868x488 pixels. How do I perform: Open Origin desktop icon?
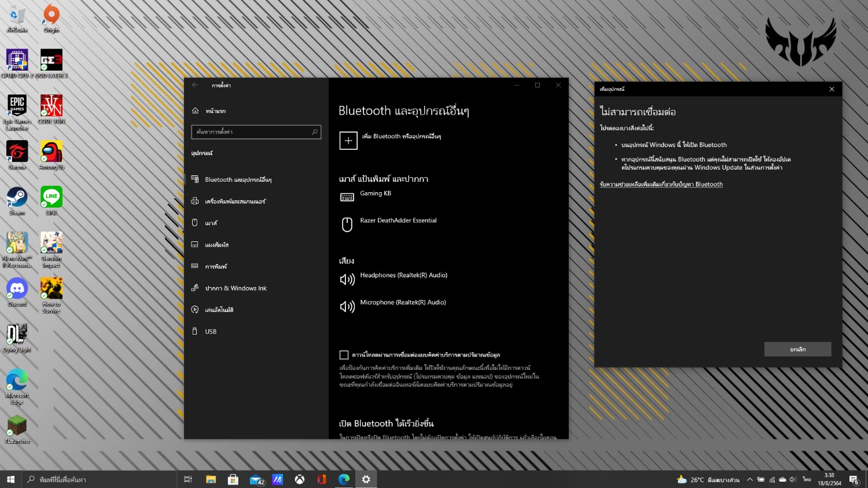pos(52,18)
